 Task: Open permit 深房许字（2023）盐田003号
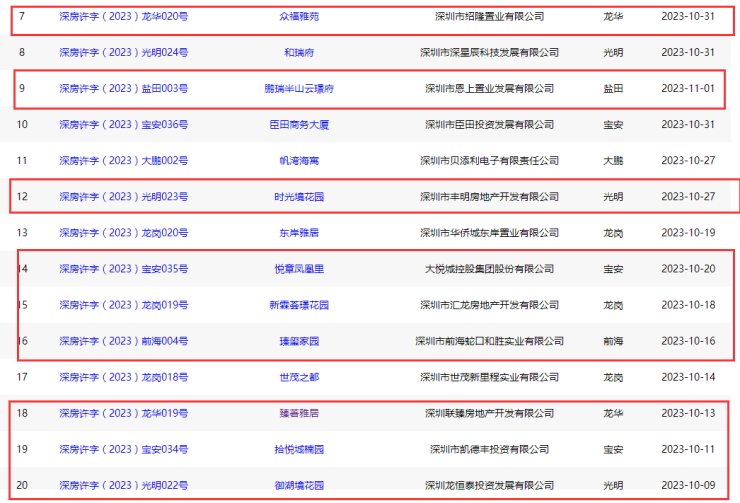pos(124,89)
